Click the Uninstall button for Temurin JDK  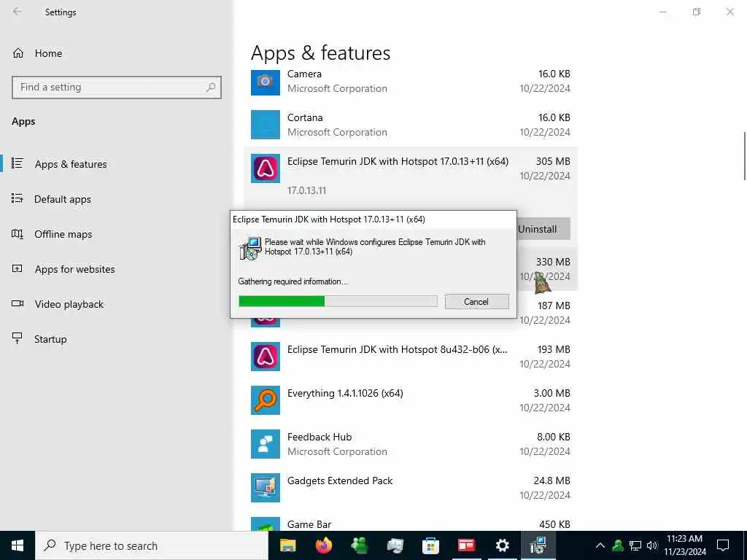click(x=543, y=229)
